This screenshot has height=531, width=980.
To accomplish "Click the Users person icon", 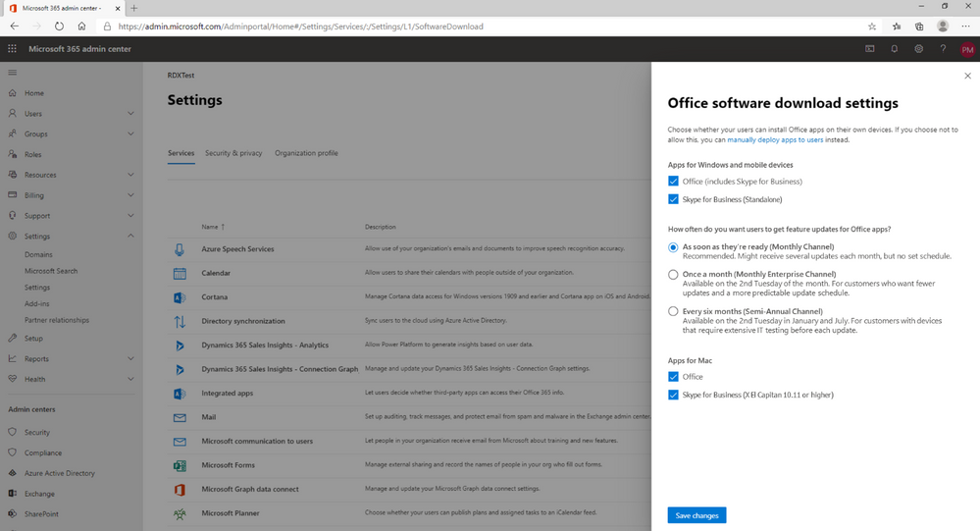I will tap(13, 114).
